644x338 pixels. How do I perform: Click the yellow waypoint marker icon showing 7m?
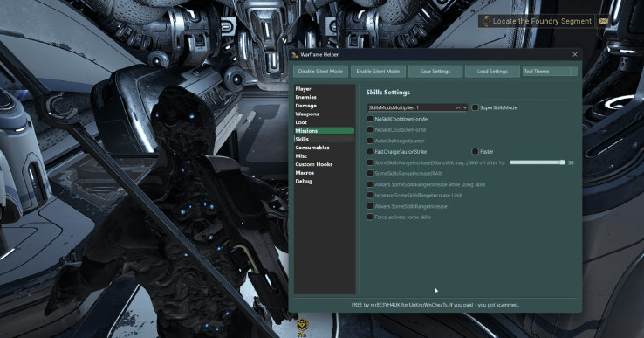(302, 325)
